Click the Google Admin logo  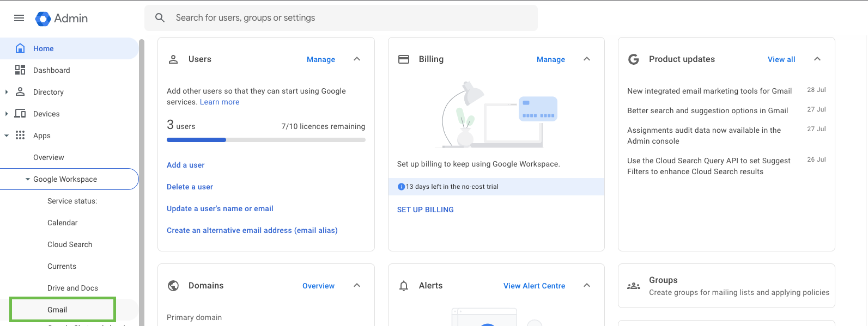point(62,18)
